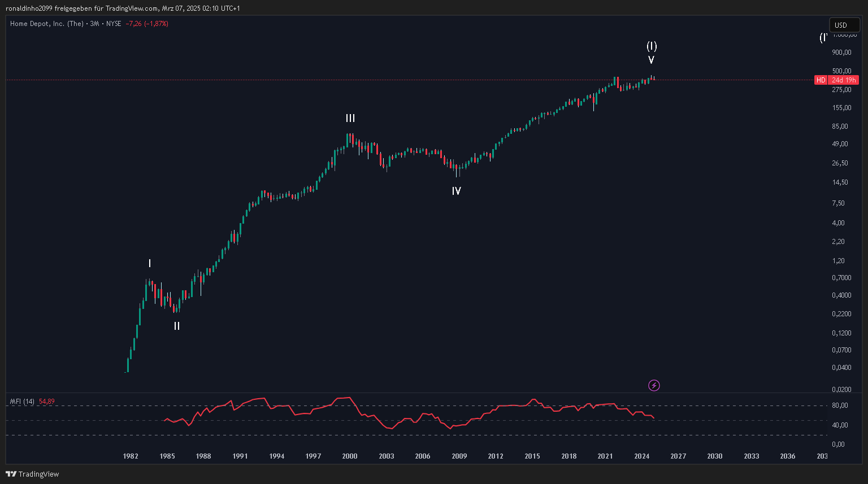Click the MFI value 54,89
This screenshot has height=484, width=868.
click(x=47, y=402)
